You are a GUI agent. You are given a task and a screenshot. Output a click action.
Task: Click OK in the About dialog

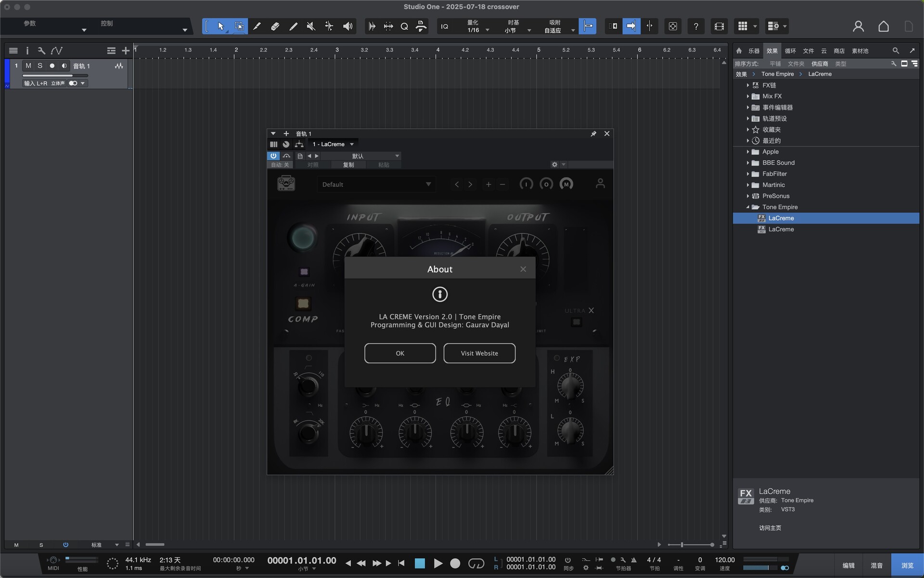[400, 353]
